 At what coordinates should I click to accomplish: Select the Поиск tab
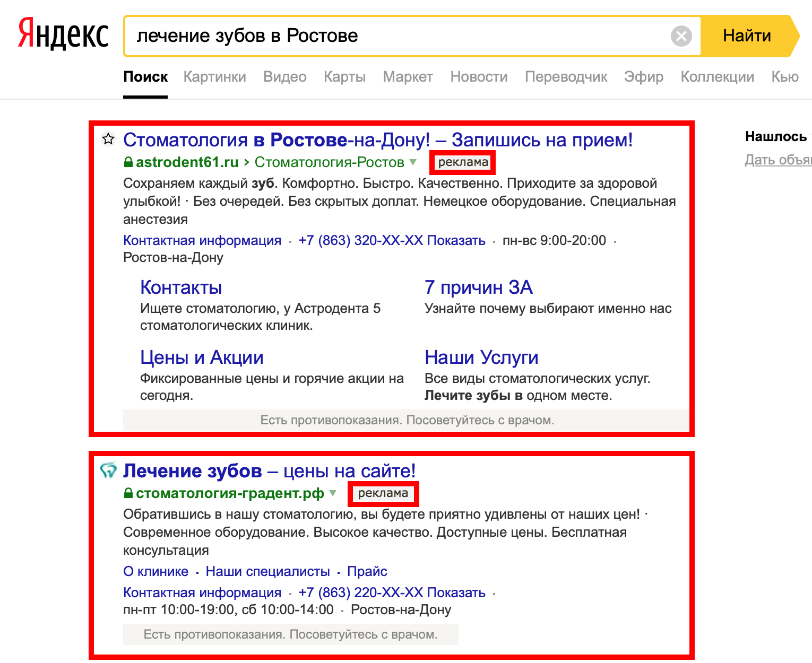145,77
